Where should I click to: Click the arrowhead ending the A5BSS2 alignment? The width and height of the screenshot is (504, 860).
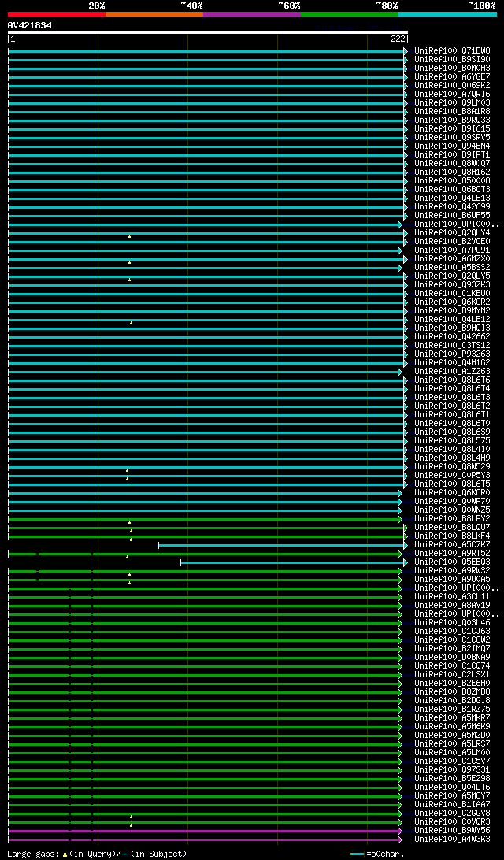[400, 268]
